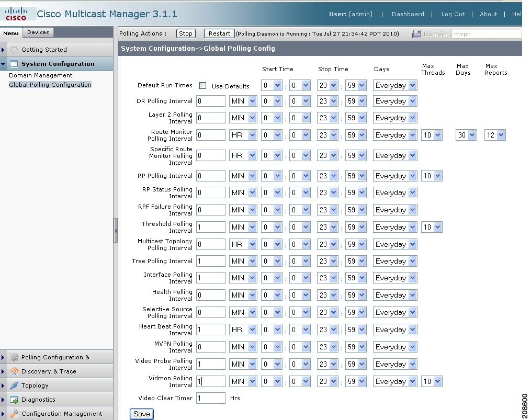The height and width of the screenshot is (420, 531).
Task: Focus the Health Polling Interval value field
Action: pyautogui.click(x=211, y=295)
